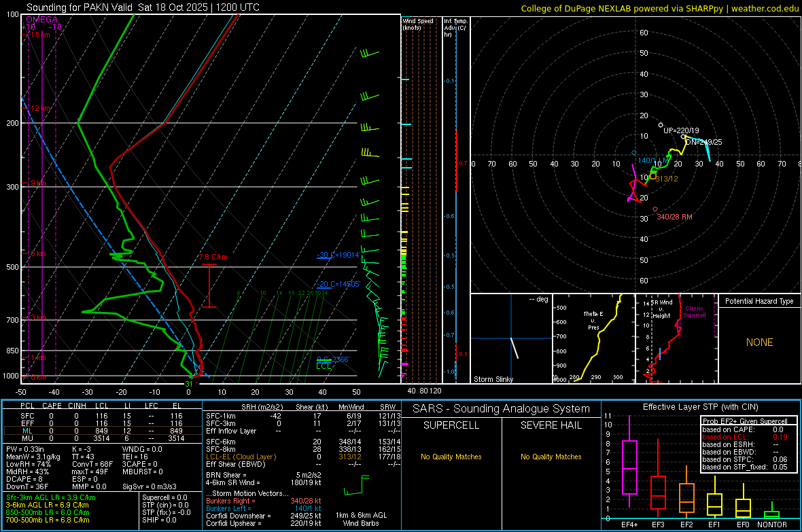Viewport: 802px width, 532px height.
Task: Click the 'Inf. Temp. Adv.' panel header
Action: coord(455,28)
